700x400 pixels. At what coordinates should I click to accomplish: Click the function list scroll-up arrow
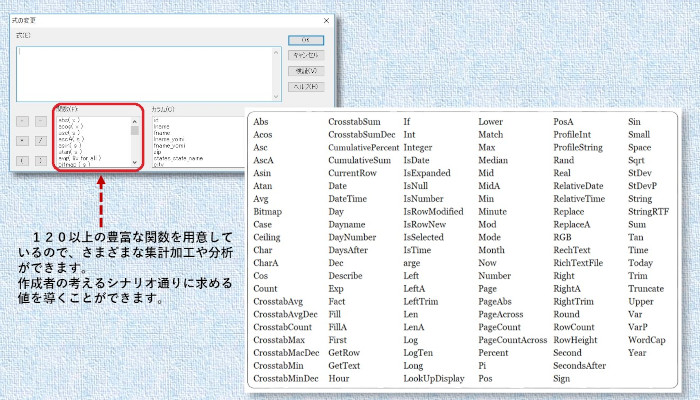pyautogui.click(x=135, y=120)
